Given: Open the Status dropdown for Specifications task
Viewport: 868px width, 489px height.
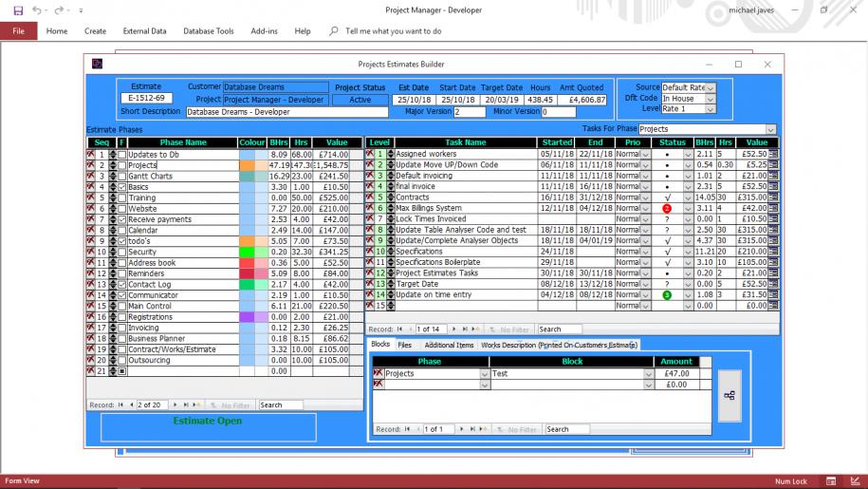Looking at the screenshot, I should click(688, 252).
